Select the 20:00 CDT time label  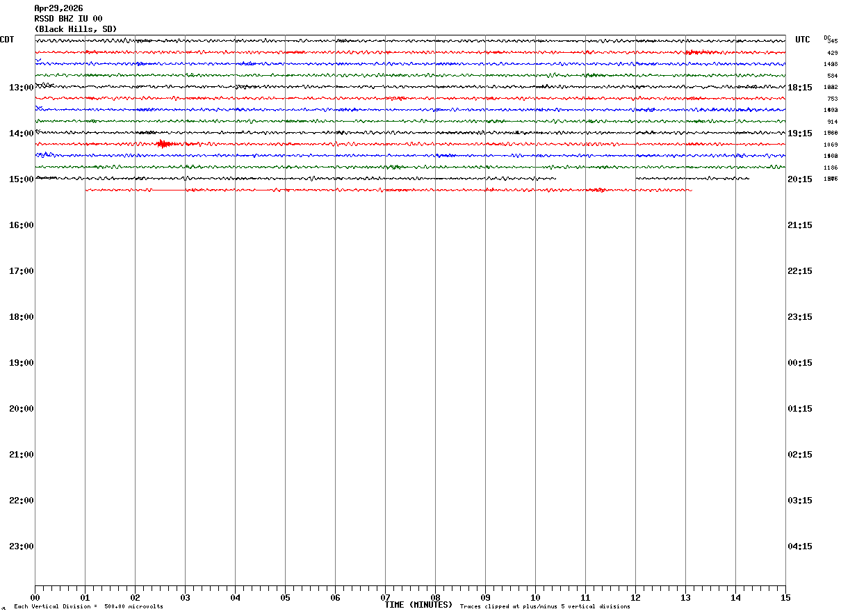(22, 409)
